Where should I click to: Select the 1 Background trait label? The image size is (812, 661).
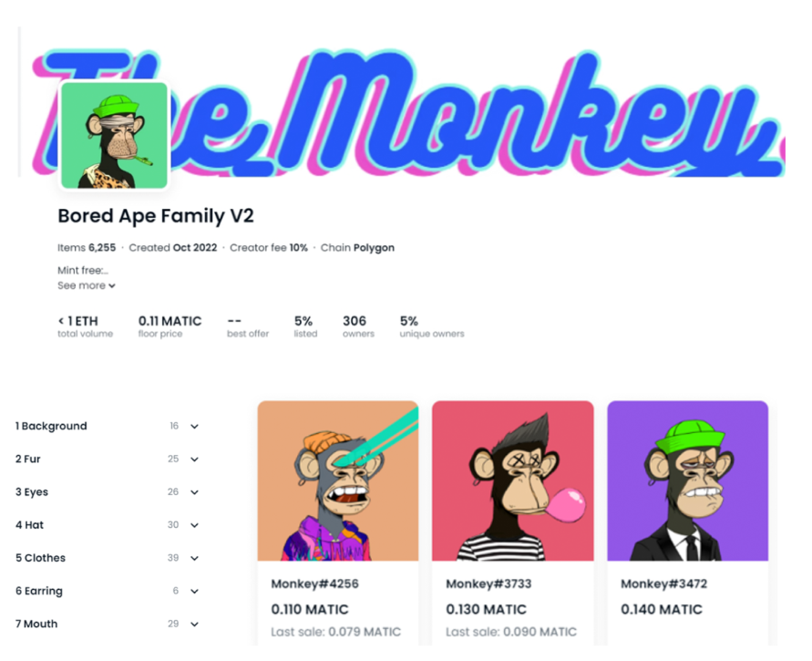(51, 426)
